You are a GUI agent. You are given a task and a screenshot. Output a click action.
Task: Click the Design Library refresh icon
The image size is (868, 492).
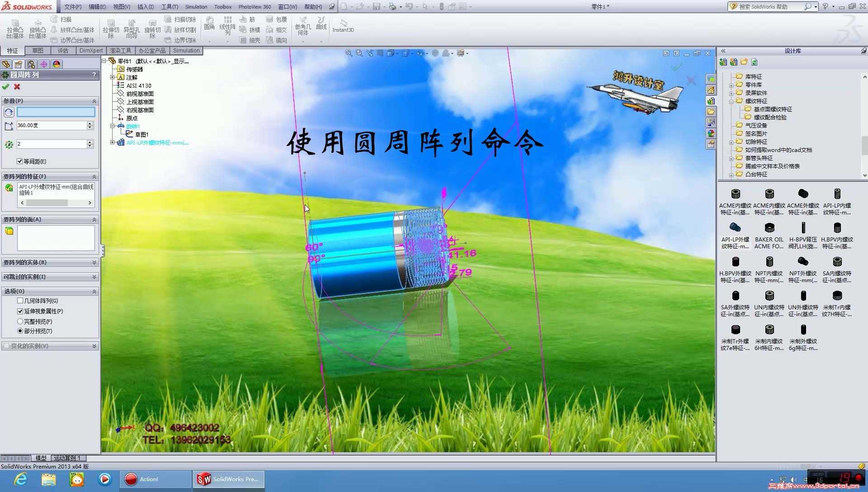(755, 62)
